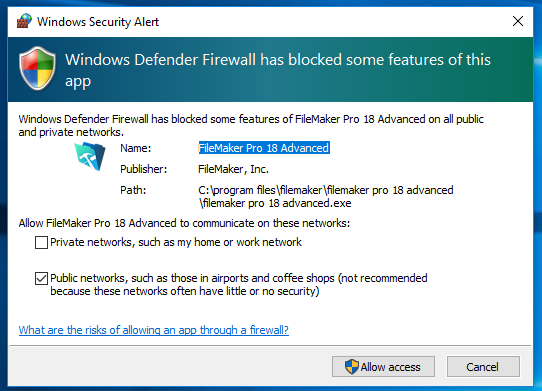Screen dimensions: 542x391
Task: Click the green banner heading text
Action: (x=278, y=70)
